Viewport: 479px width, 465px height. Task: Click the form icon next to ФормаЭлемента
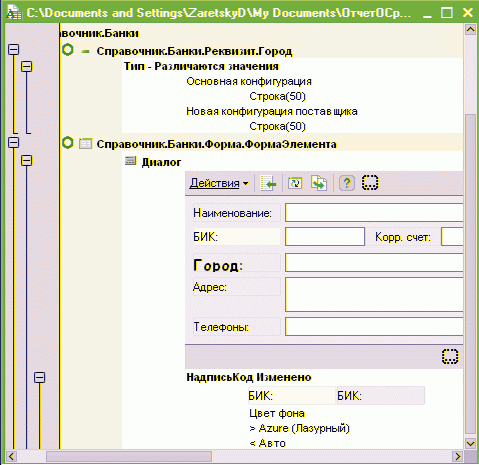85,144
